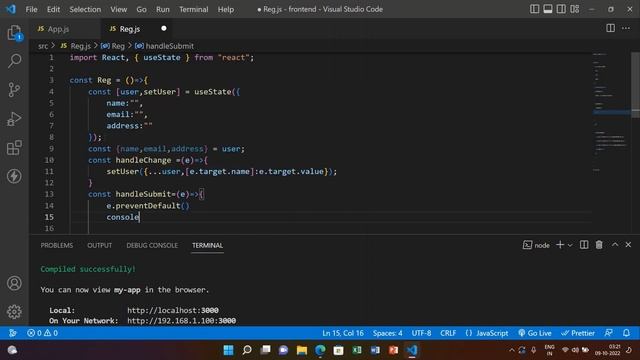Screen dimensions: 640x360
Task: Open notifications bell icon
Action: tap(627, 333)
